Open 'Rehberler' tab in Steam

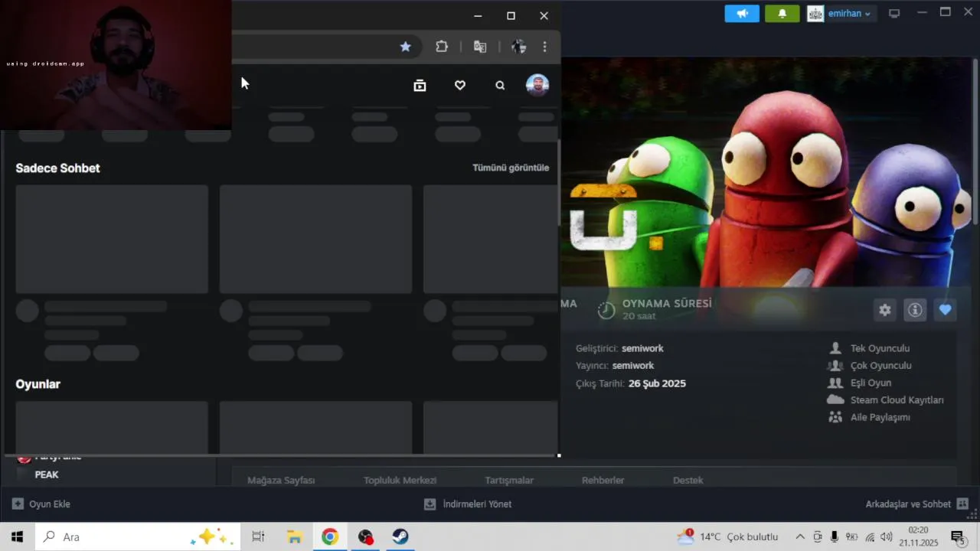(603, 480)
